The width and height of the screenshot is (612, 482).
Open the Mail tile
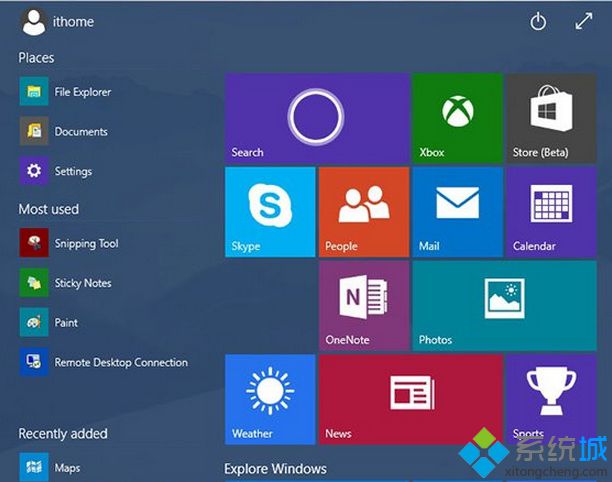457,212
